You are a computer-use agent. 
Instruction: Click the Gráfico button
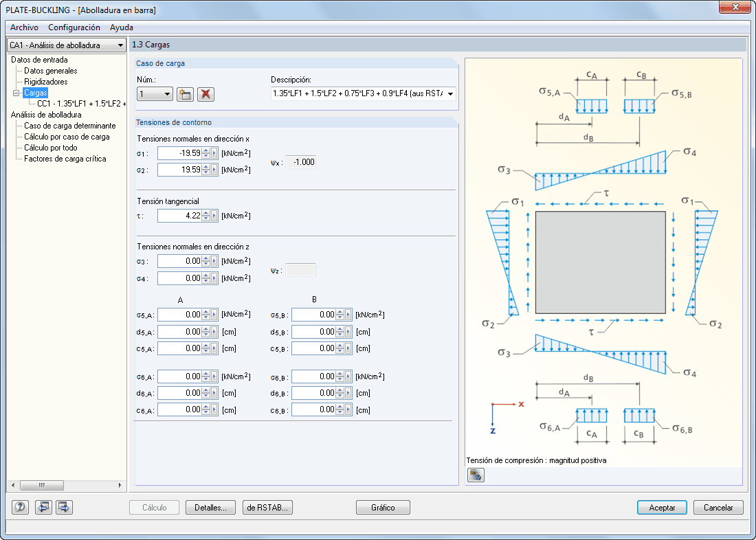click(x=383, y=508)
